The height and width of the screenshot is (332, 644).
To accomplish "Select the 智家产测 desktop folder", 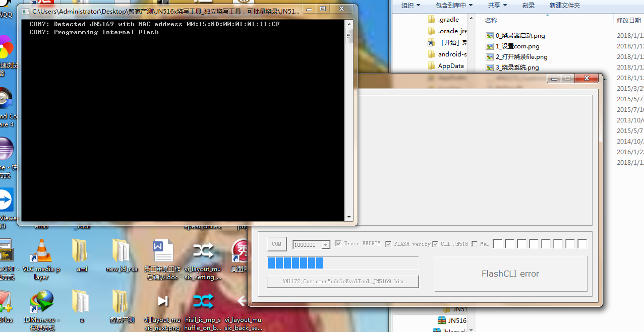I will click(x=121, y=301).
